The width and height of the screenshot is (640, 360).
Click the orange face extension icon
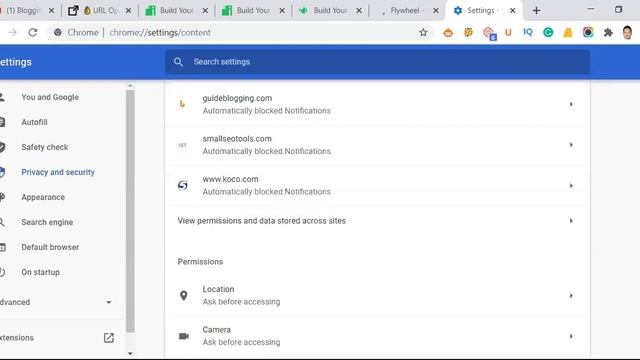(x=448, y=33)
